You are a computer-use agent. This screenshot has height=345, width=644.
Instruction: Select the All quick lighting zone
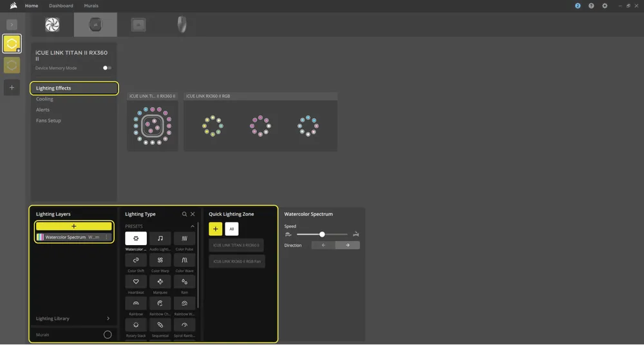tap(232, 229)
